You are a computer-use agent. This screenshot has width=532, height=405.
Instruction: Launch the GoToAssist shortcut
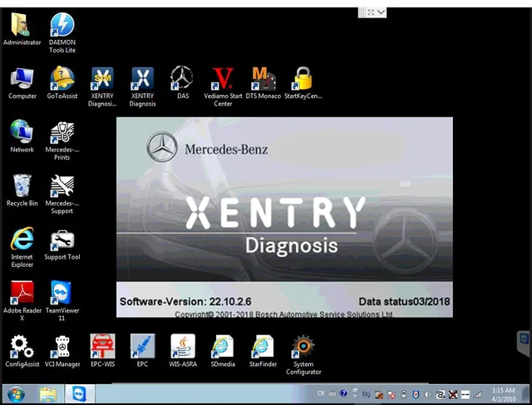62,83
